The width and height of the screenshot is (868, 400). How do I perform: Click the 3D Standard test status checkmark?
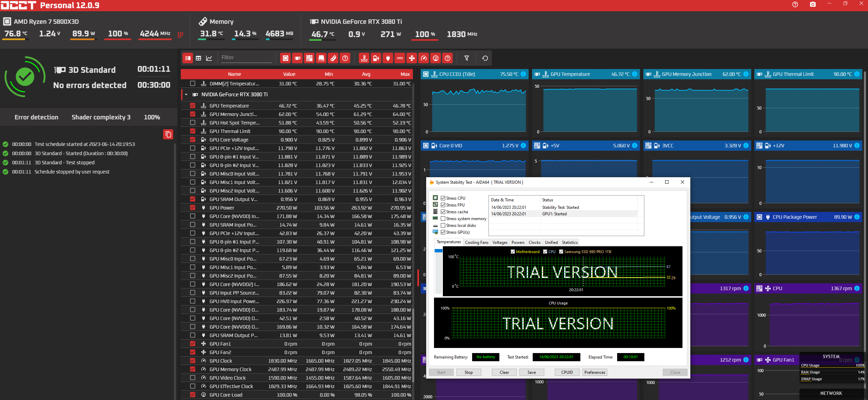click(x=25, y=77)
